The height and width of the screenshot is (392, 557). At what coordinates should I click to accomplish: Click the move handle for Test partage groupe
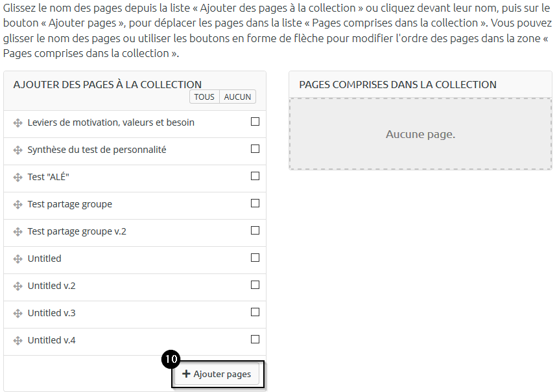(18, 205)
